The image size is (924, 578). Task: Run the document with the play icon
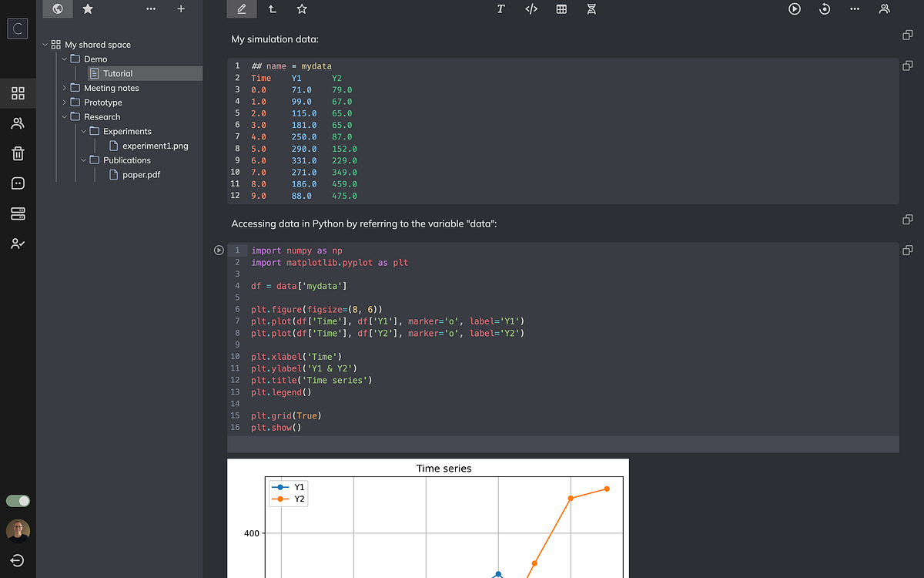[793, 9]
